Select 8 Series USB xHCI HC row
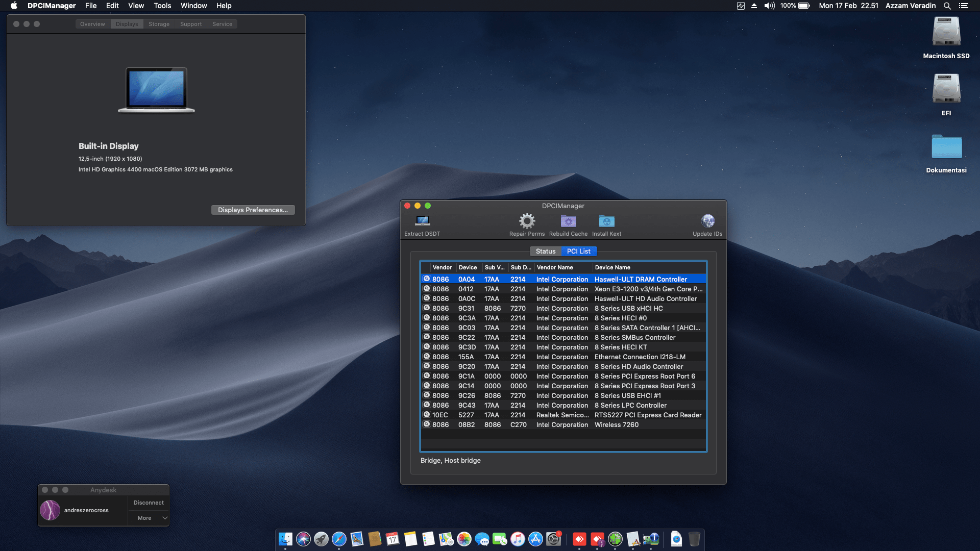980x551 pixels. (x=563, y=308)
